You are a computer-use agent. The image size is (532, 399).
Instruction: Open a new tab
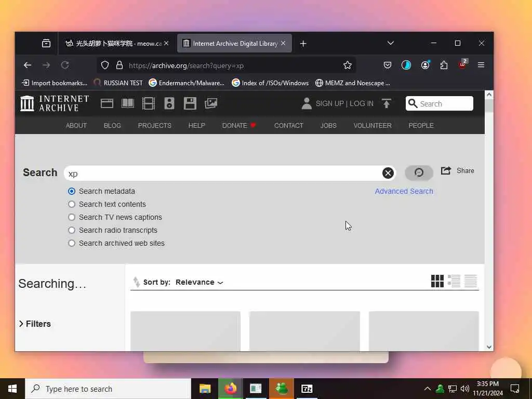click(x=303, y=44)
